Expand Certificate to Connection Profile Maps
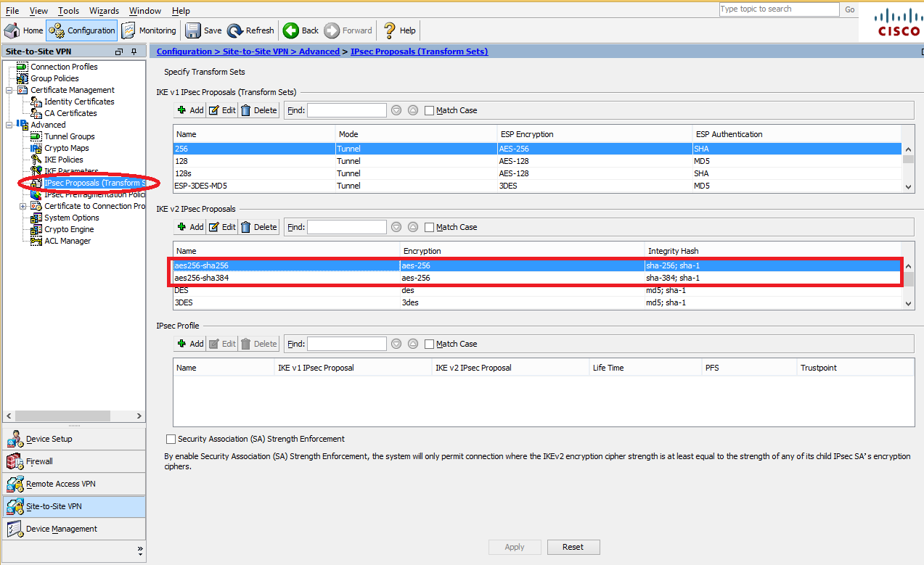This screenshot has height=565, width=924. [23, 205]
